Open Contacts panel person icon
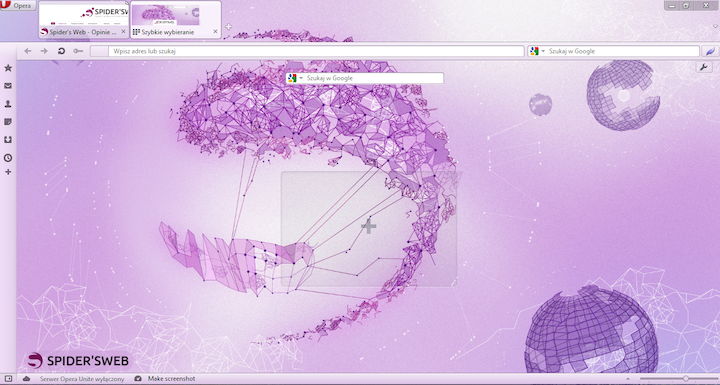The width and height of the screenshot is (720, 385). pos(8,104)
